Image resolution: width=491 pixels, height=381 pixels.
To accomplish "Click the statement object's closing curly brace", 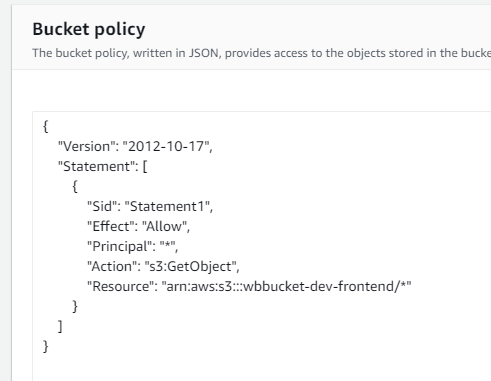I will 75,306.
